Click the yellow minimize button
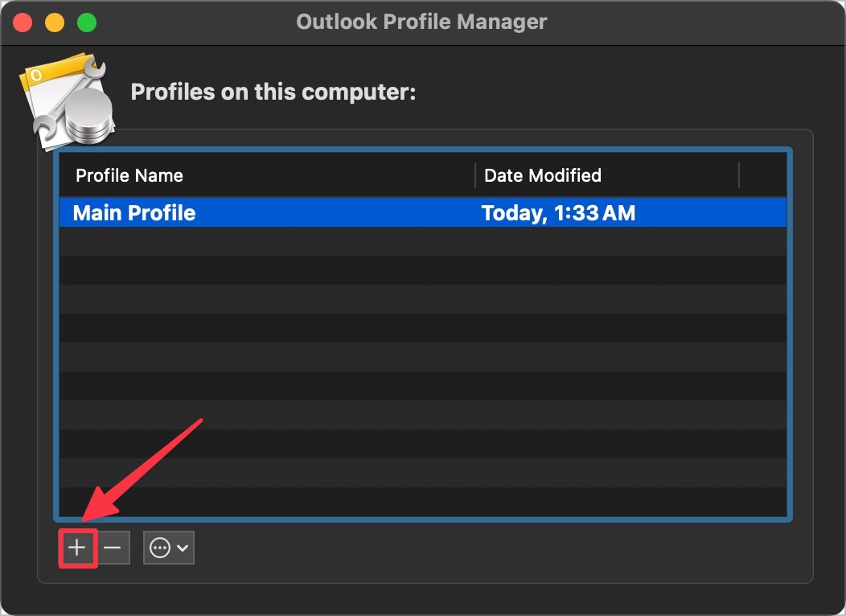This screenshot has height=616, width=846. [x=53, y=22]
